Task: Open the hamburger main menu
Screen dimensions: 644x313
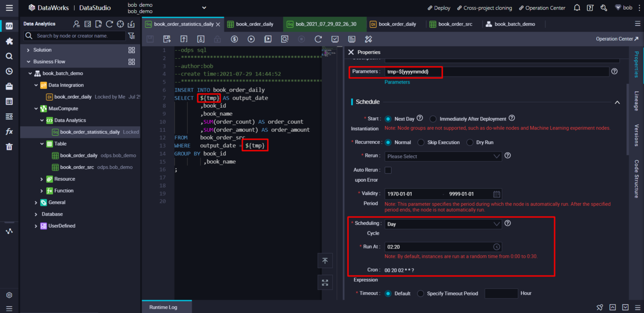Action: click(x=9, y=8)
